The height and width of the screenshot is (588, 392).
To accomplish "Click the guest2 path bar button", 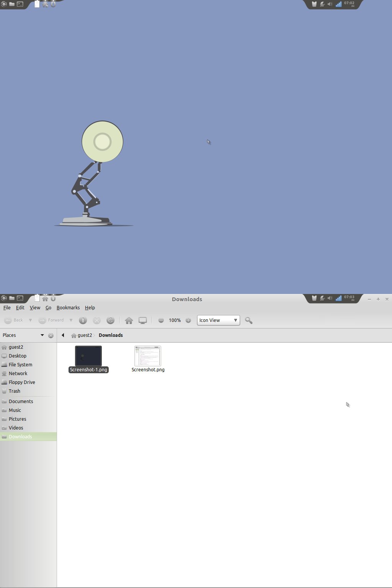I will point(82,335).
